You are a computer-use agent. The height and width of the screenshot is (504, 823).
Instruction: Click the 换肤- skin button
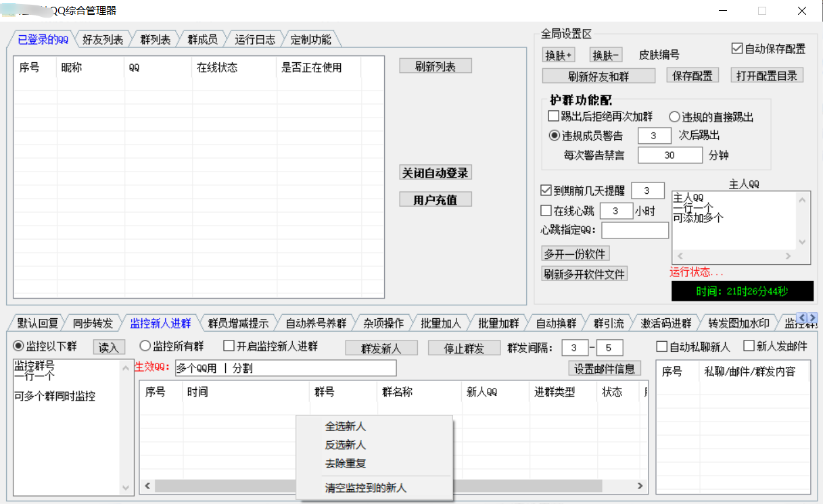(x=606, y=55)
